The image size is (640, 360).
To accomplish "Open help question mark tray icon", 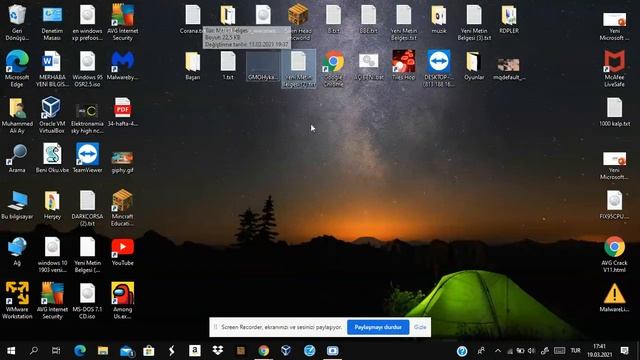I will tap(462, 351).
